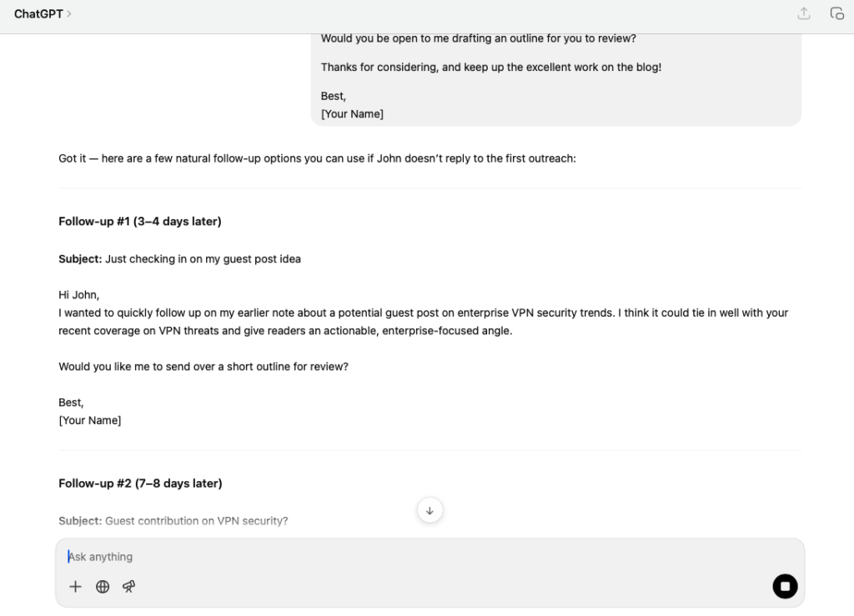Enable the web search globe icon
This screenshot has width=854, height=616.
tap(102, 586)
